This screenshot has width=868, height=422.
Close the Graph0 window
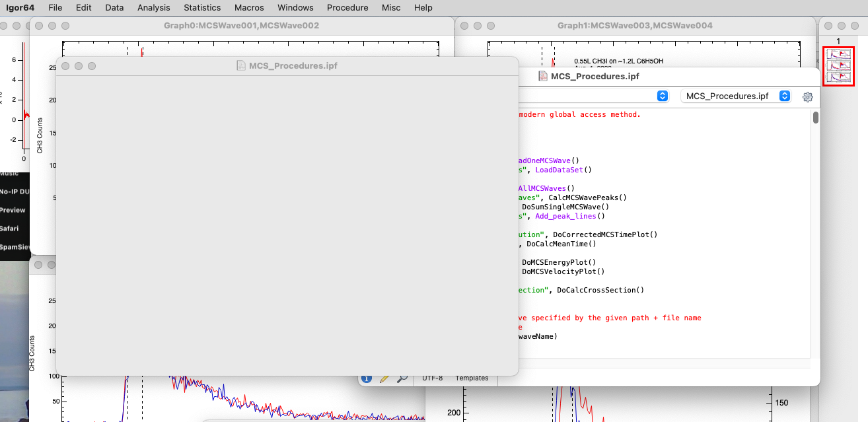(x=39, y=26)
